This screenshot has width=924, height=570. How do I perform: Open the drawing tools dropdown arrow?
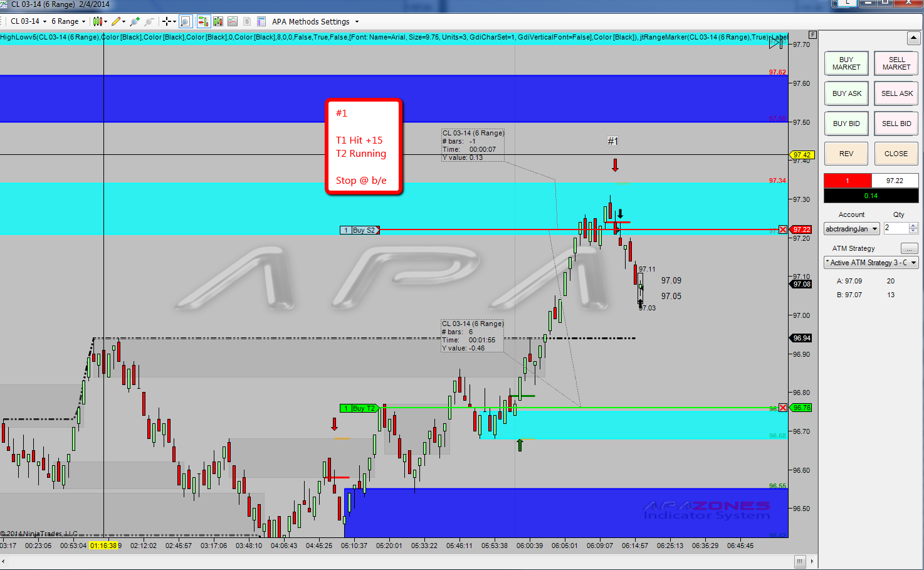[x=123, y=22]
